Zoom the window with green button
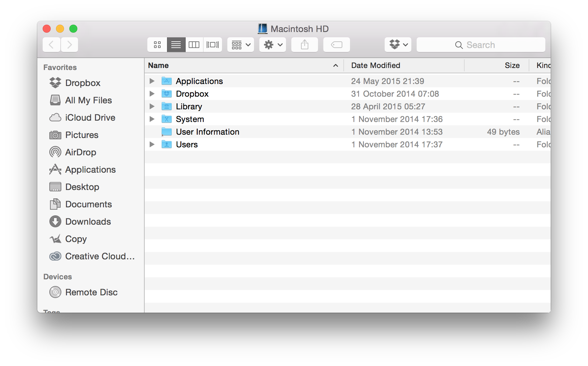 click(73, 29)
